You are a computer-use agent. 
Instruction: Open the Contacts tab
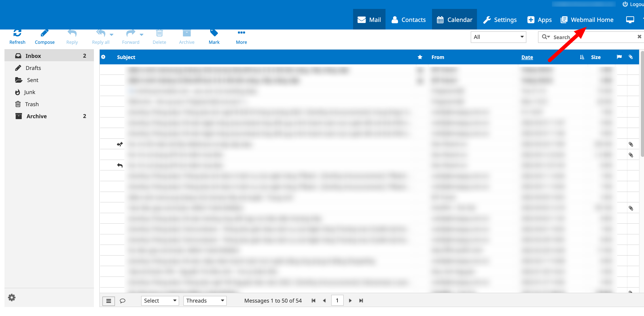(409, 20)
